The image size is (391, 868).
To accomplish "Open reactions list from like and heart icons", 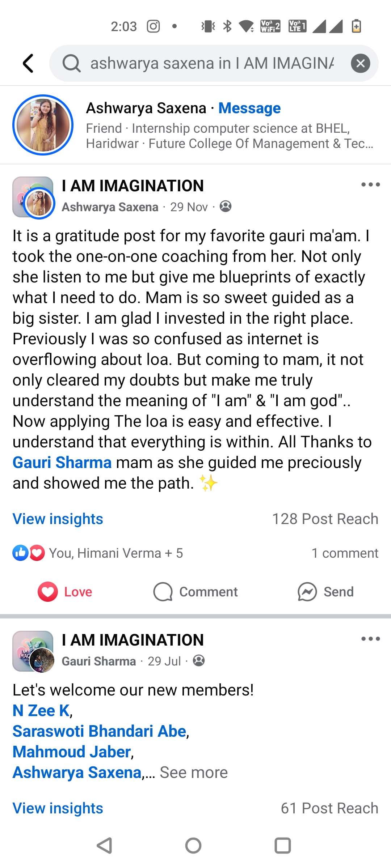I will point(29,553).
